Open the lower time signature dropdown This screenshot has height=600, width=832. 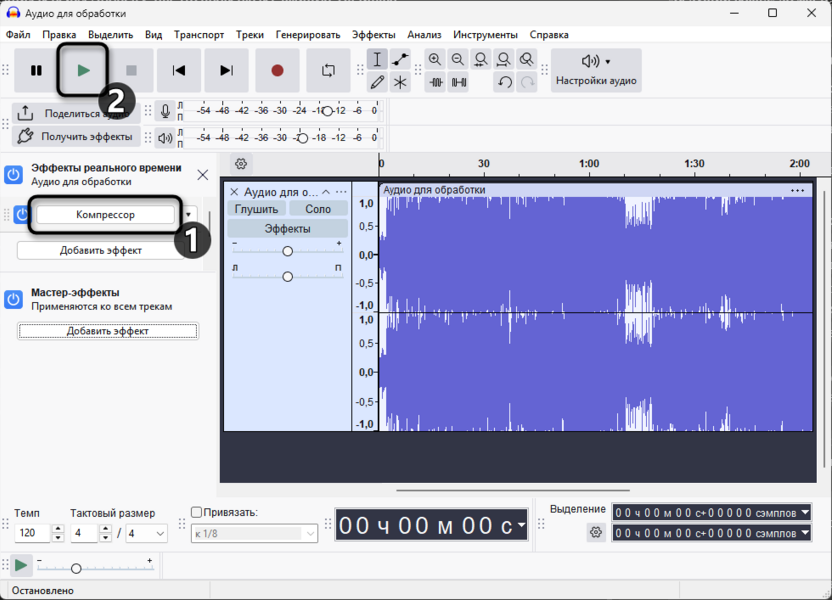point(146,534)
